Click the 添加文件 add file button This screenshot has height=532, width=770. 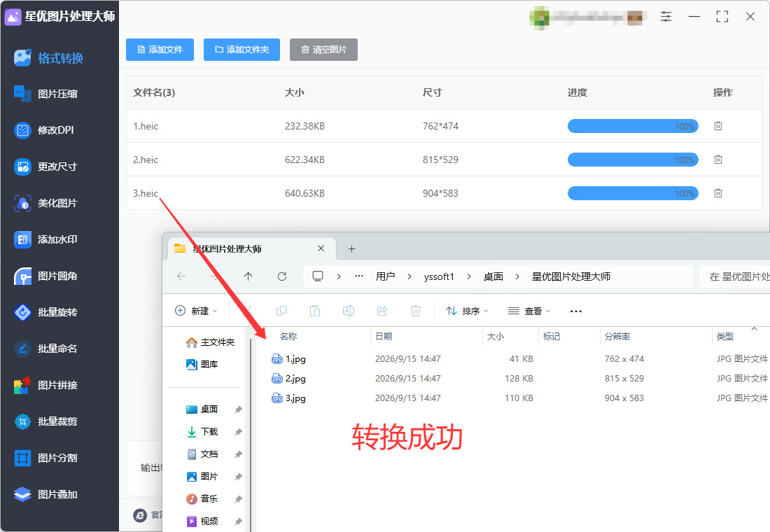click(160, 50)
